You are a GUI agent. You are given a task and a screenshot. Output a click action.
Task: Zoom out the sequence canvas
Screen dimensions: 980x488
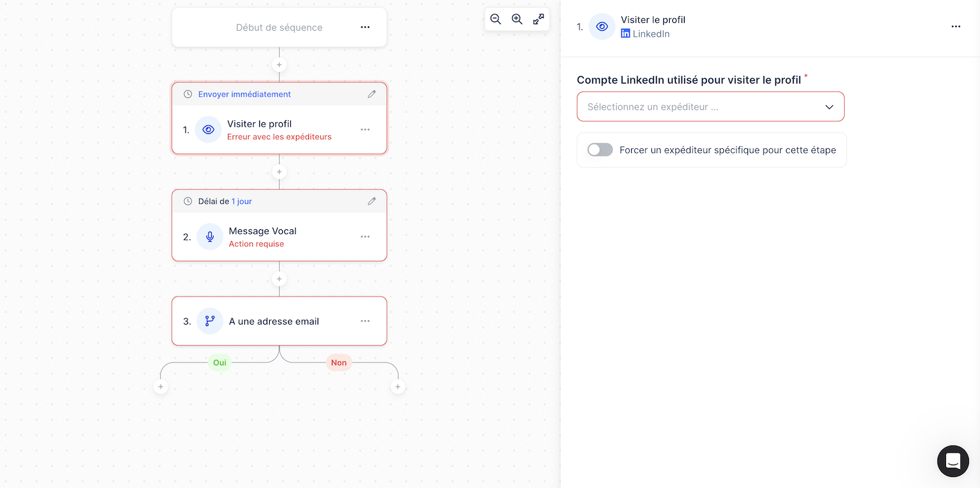click(496, 20)
